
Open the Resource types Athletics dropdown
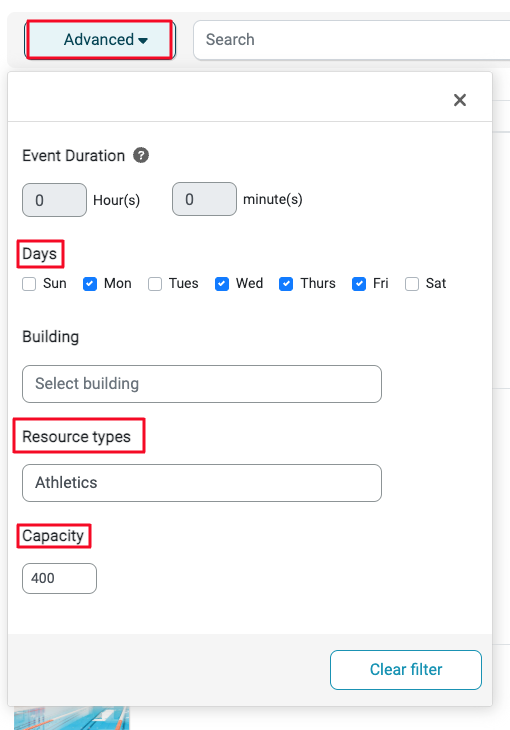coord(202,483)
